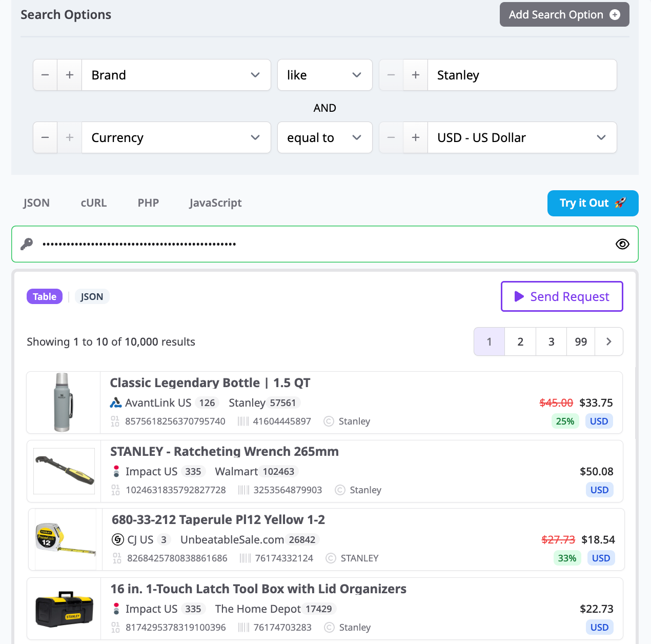Open the USD - US Dollar dropdown
651x644 pixels.
pyautogui.click(x=522, y=137)
